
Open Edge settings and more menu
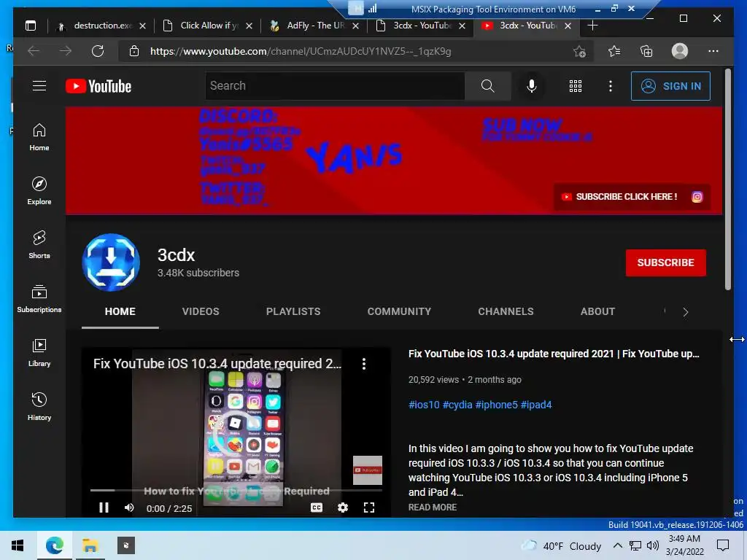(713, 51)
